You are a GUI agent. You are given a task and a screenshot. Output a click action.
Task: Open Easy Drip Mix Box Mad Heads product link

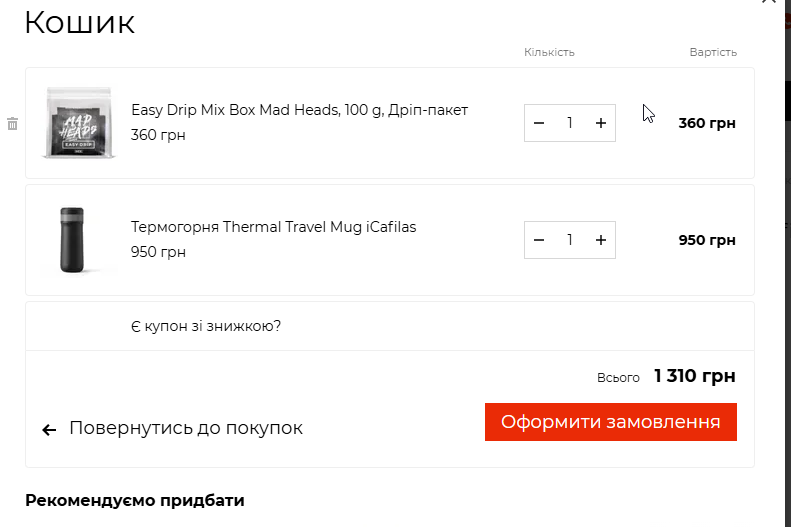click(x=300, y=110)
